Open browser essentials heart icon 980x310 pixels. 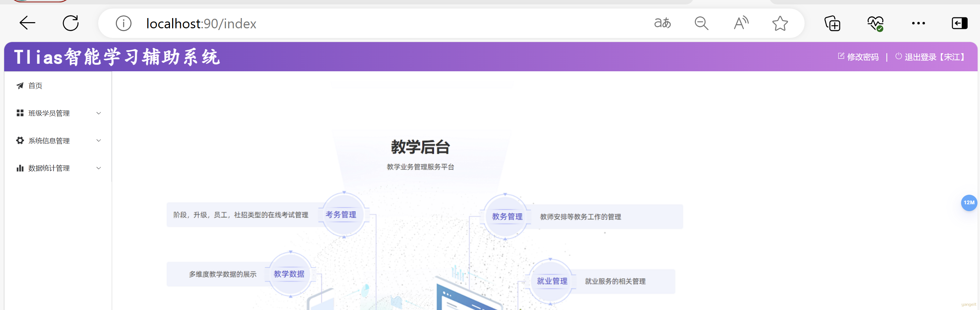click(x=875, y=24)
